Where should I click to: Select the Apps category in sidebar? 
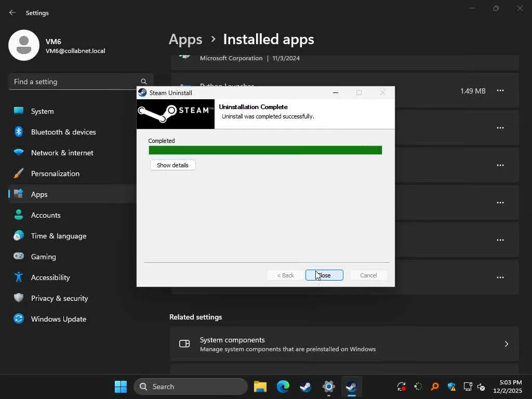coord(72,194)
